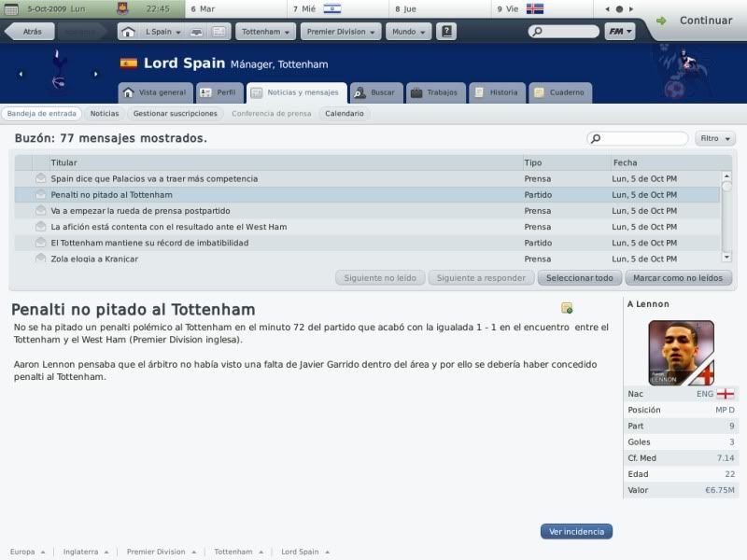Click the A Lennon name heading
This screenshot has width=747, height=560.
pos(648,304)
